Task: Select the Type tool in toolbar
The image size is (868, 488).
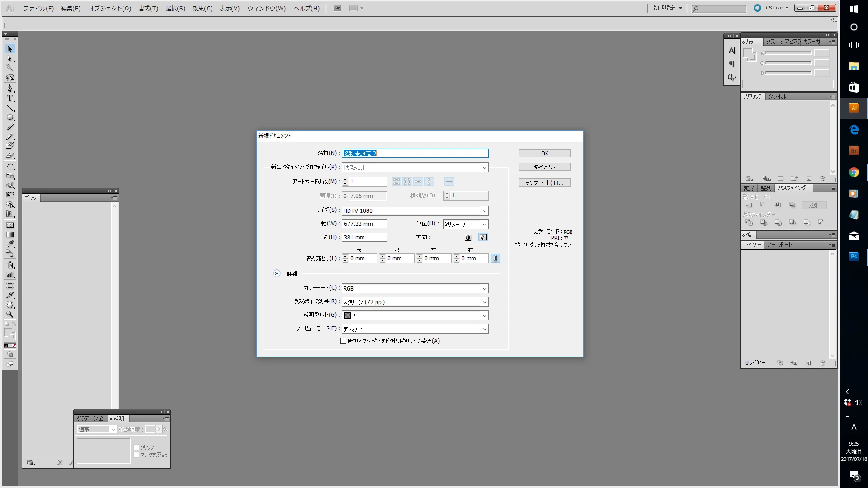Action: [x=9, y=98]
